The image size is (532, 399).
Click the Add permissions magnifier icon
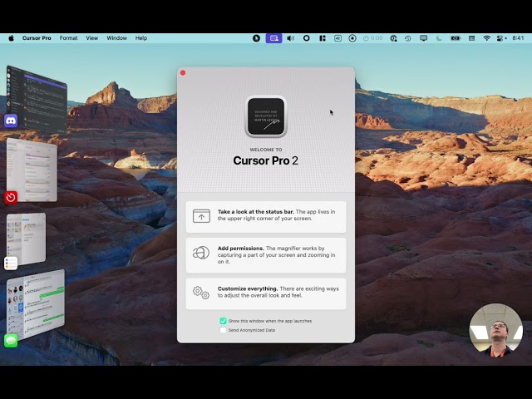click(x=201, y=254)
